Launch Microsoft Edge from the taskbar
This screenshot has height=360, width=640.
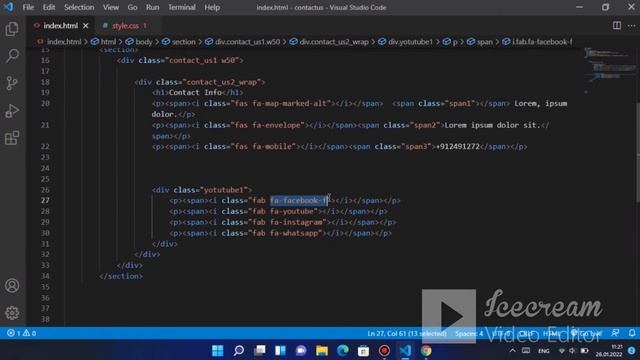pyautogui.click(x=343, y=351)
